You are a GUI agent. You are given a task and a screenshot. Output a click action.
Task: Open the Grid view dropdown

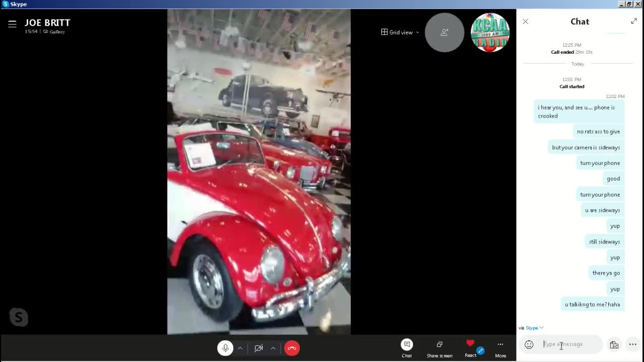click(400, 32)
